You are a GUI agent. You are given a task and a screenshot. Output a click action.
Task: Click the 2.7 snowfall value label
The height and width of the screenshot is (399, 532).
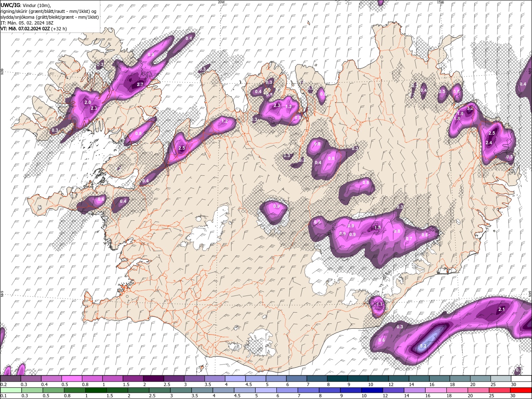[x=140, y=84]
